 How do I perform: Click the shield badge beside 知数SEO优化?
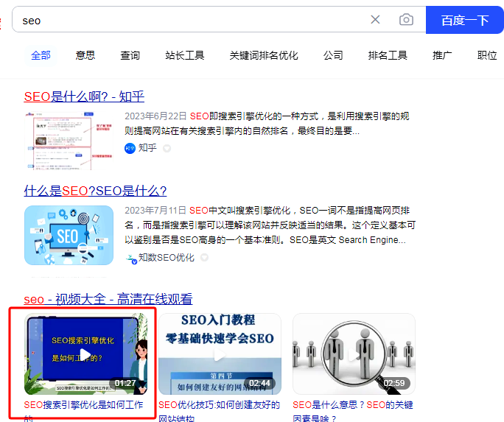click(x=204, y=258)
